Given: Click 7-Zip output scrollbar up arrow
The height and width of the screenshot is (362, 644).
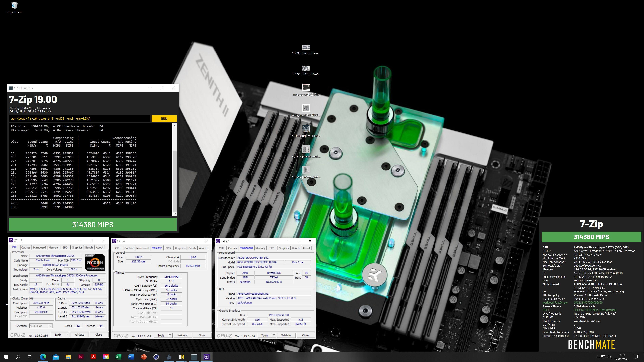Looking at the screenshot, I should coord(174,125).
